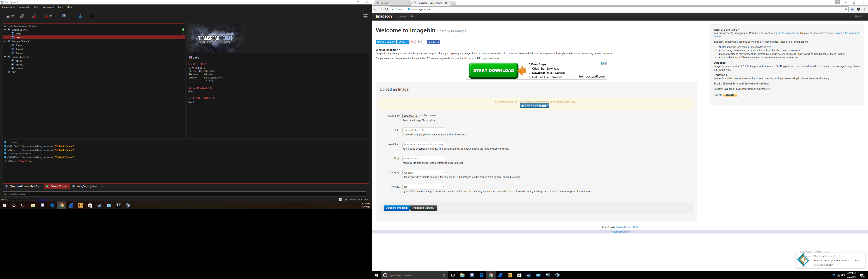Click Imagebin Upload nav link
Viewport: 868px width, 279px height.
(x=401, y=16)
